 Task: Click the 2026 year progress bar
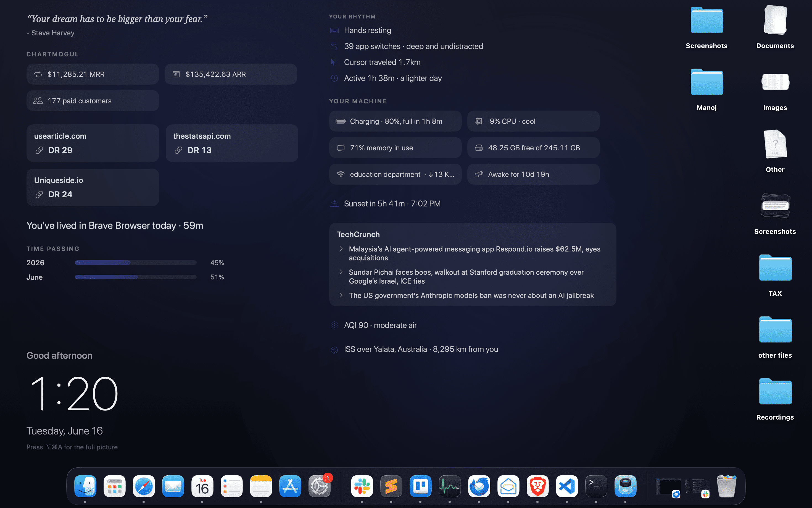[x=136, y=263]
